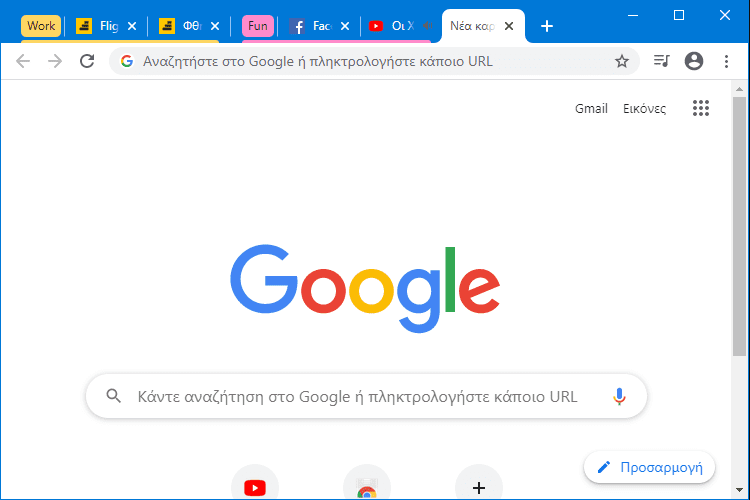Screen dimensions: 750x500
Task: Click the scrollbar down arrow
Action: click(739, 490)
